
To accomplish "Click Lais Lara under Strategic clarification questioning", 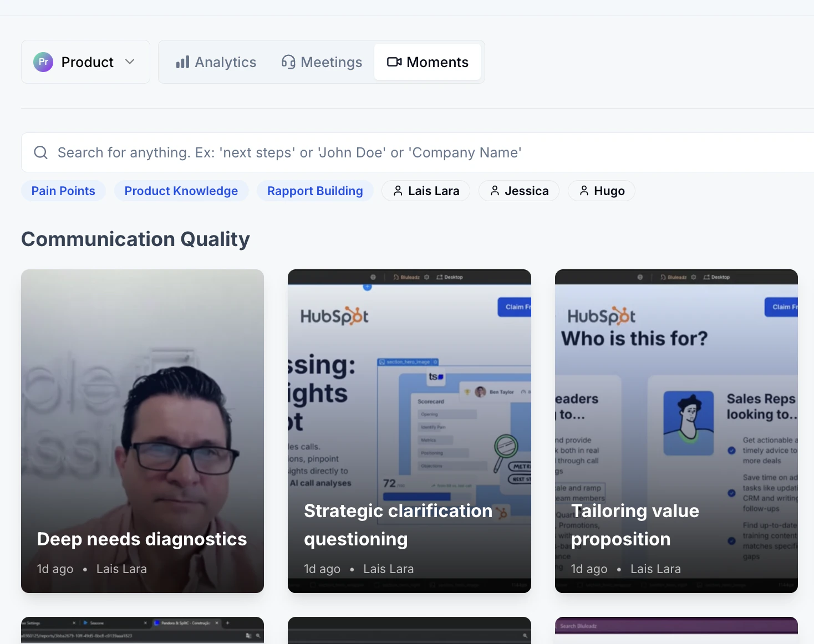I will pyautogui.click(x=389, y=569).
